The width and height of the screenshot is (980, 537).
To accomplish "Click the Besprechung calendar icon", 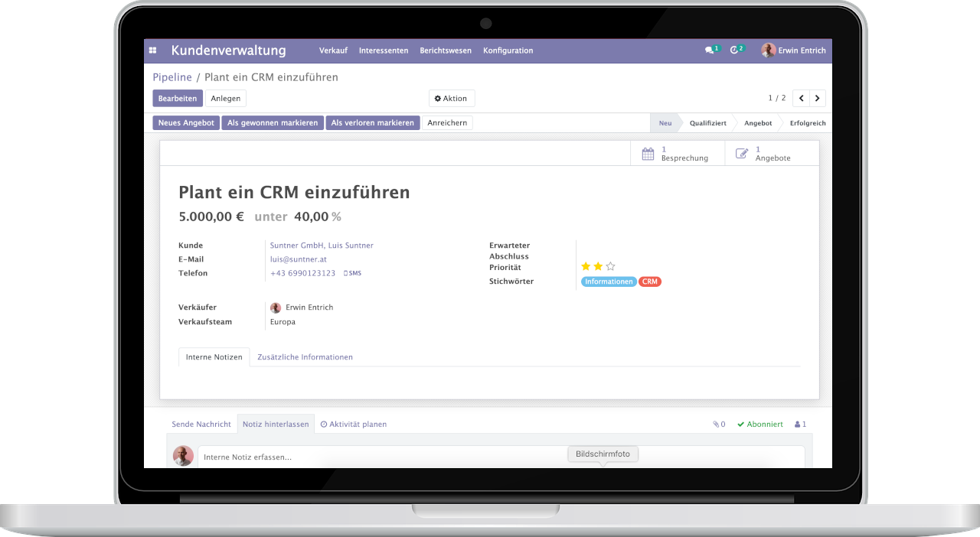I will coord(648,154).
